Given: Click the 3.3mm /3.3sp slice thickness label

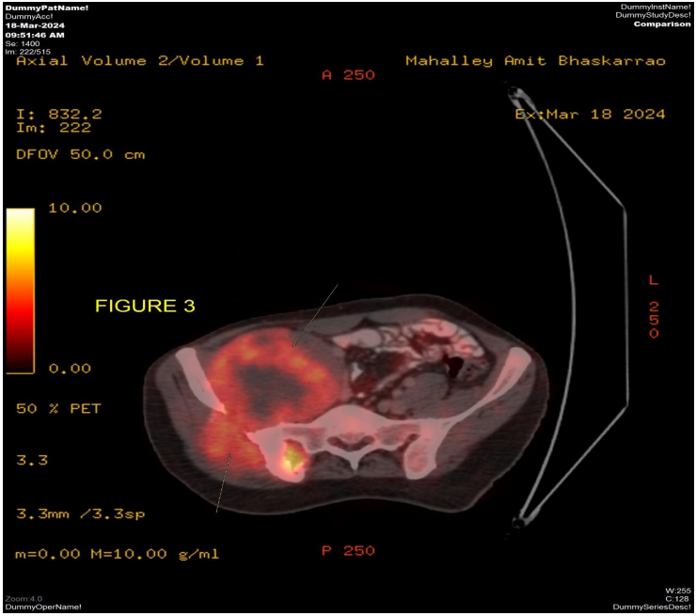Looking at the screenshot, I should 79,514.
